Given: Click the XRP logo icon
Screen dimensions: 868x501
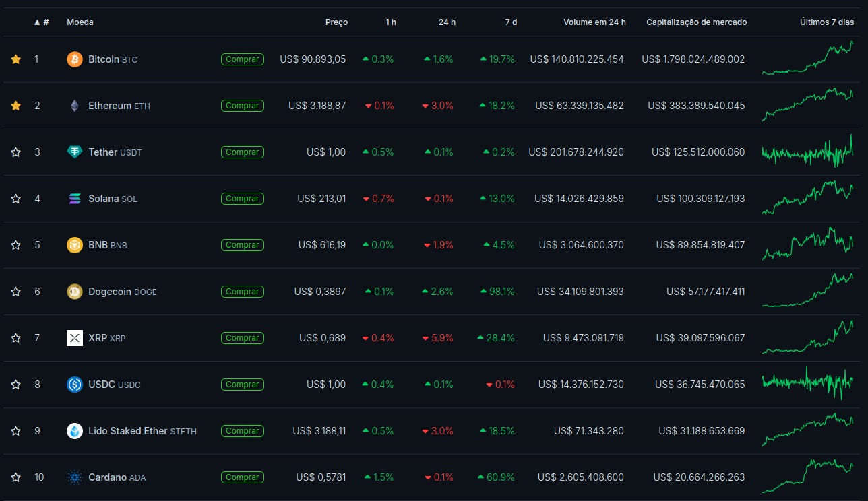Looking at the screenshot, I should pos(75,338).
